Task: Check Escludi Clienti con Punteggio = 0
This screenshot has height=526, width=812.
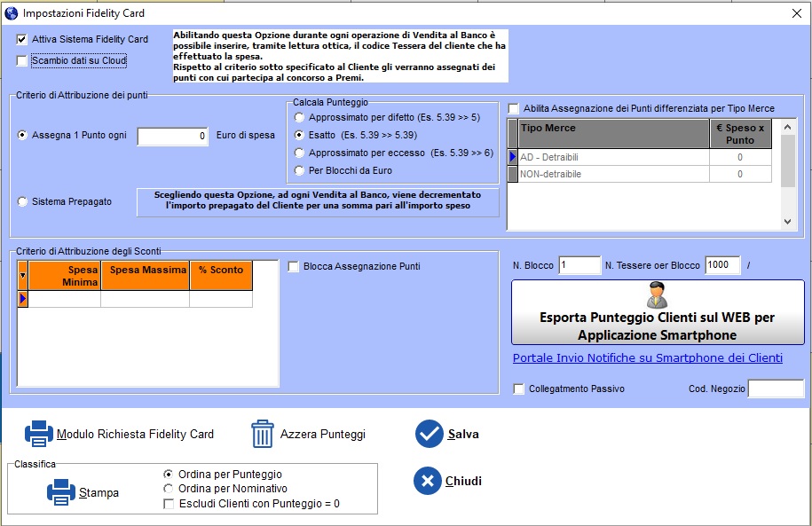Action: click(x=169, y=504)
